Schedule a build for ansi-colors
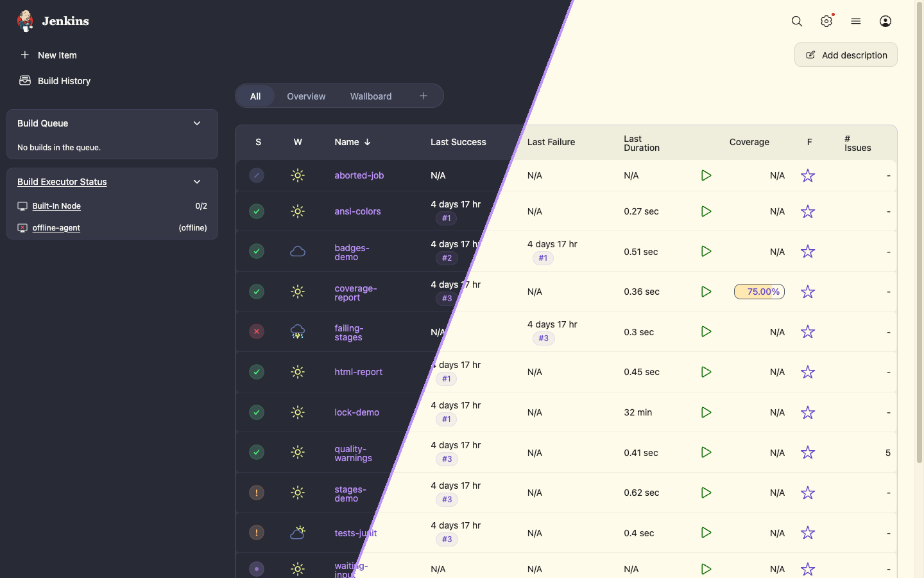924x578 pixels. [706, 211]
